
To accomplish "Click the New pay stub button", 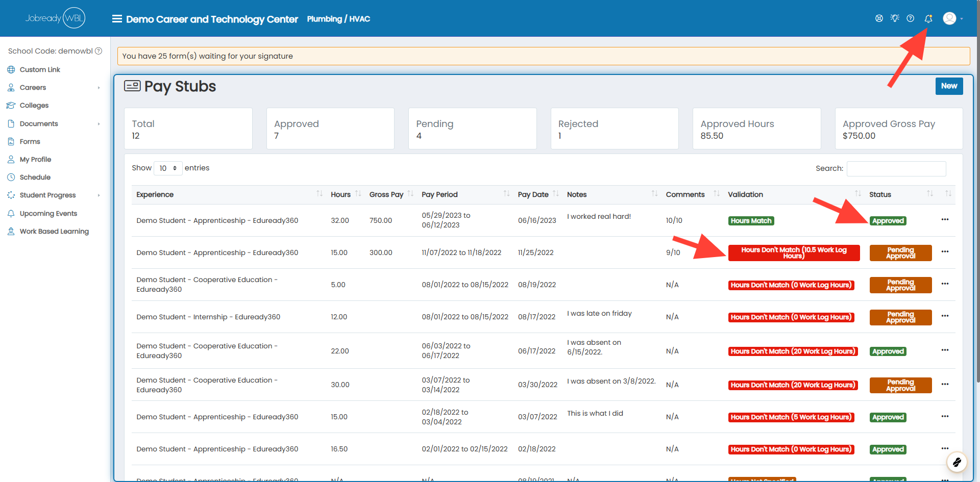I will (949, 86).
